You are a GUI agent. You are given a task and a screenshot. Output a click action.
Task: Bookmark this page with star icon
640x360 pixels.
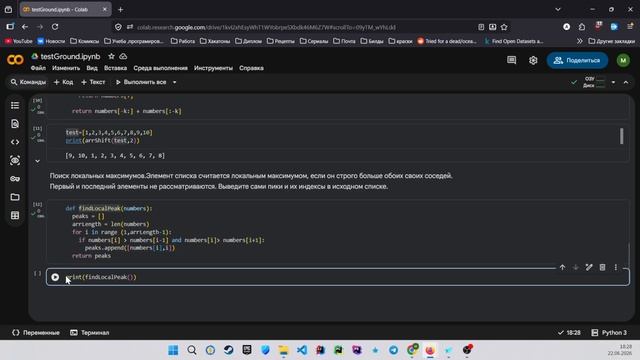[x=504, y=27]
